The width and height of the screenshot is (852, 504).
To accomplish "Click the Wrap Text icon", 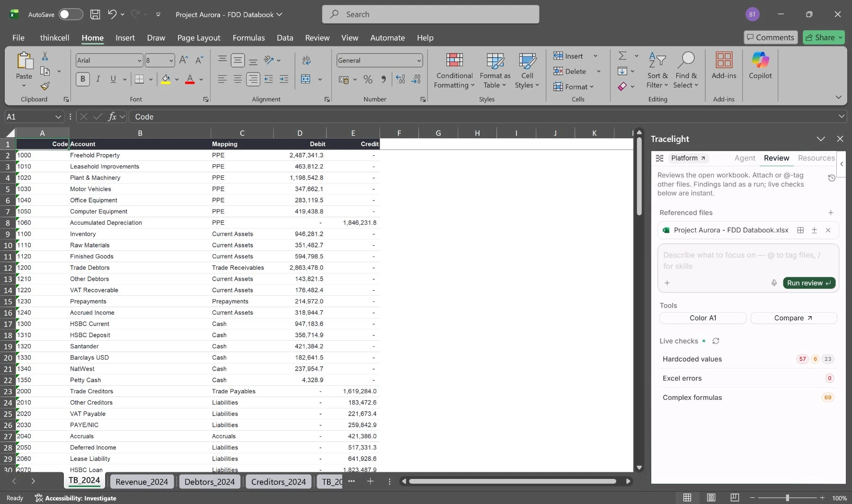I will pos(306,60).
